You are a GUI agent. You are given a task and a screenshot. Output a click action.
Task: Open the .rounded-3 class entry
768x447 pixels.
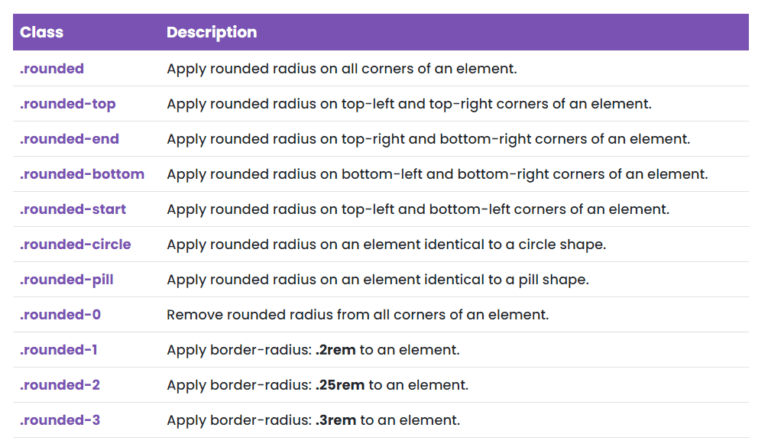(x=59, y=420)
